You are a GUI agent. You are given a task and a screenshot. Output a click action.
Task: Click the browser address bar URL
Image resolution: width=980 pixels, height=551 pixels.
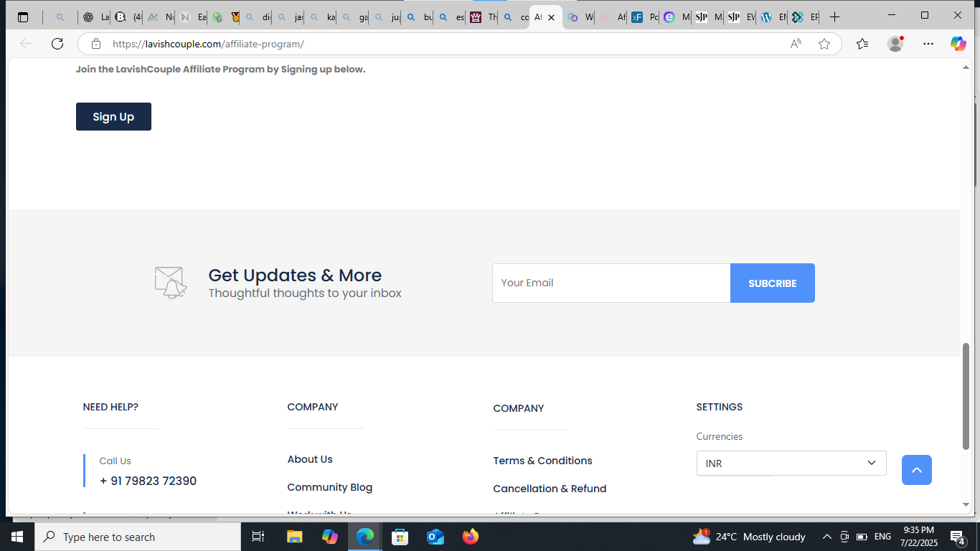tap(208, 44)
